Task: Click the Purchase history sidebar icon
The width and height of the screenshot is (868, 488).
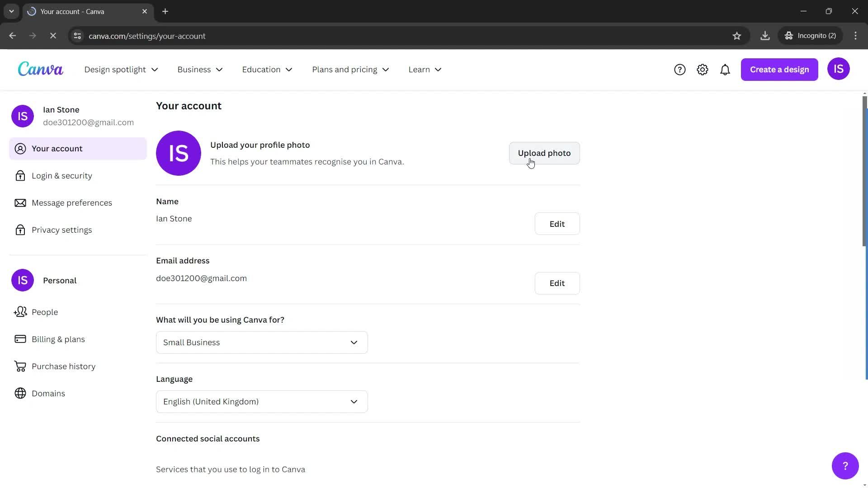Action: tap(20, 366)
